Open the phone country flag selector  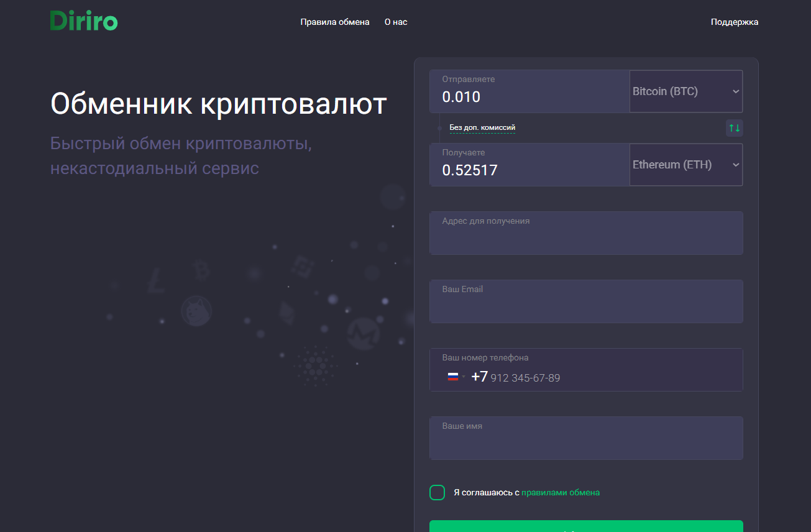point(456,377)
